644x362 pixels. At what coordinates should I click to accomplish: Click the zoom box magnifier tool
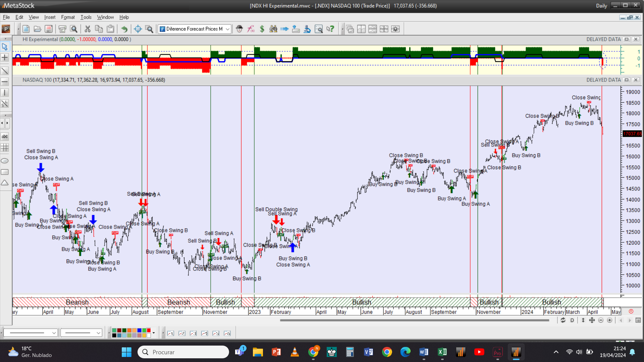(149, 29)
